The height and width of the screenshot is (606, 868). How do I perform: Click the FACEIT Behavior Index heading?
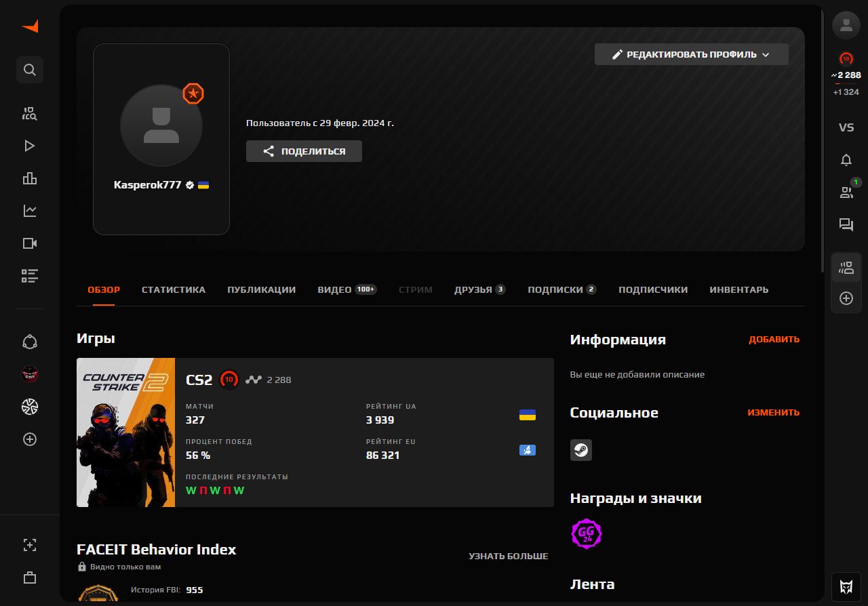coord(157,549)
